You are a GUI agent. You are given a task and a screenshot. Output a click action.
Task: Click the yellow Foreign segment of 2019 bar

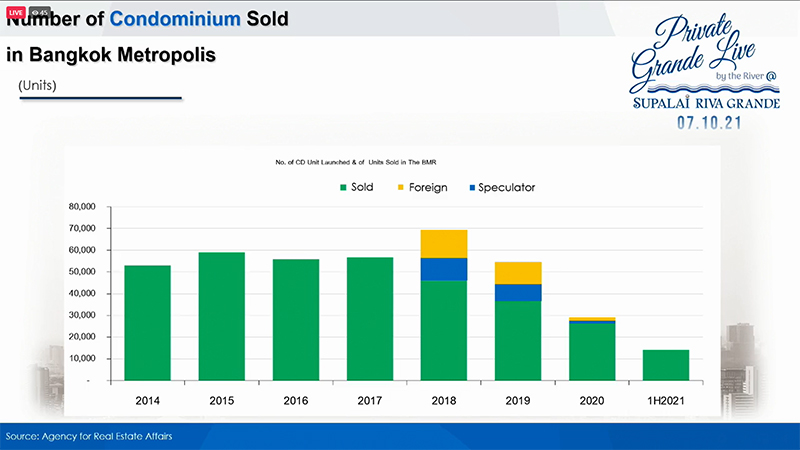(x=518, y=273)
